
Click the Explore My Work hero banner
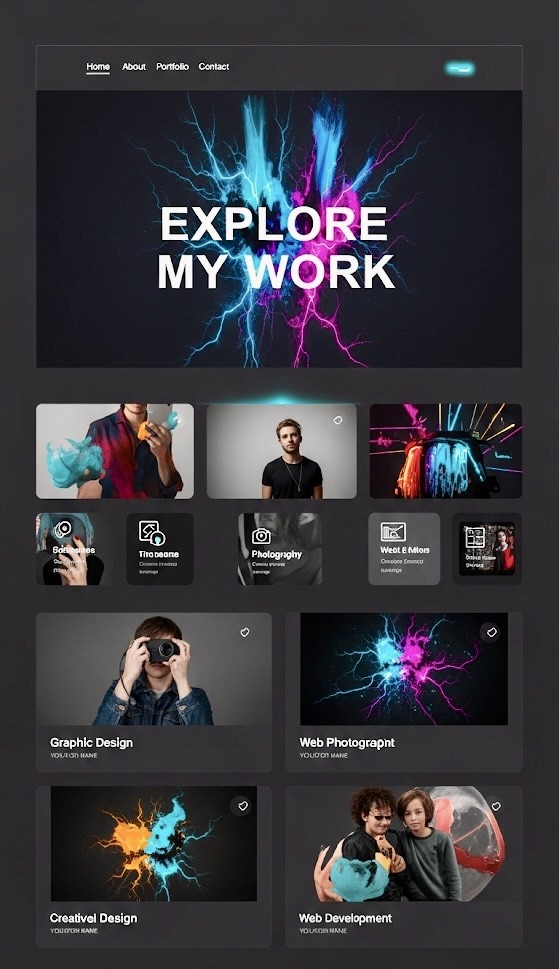tap(279, 229)
